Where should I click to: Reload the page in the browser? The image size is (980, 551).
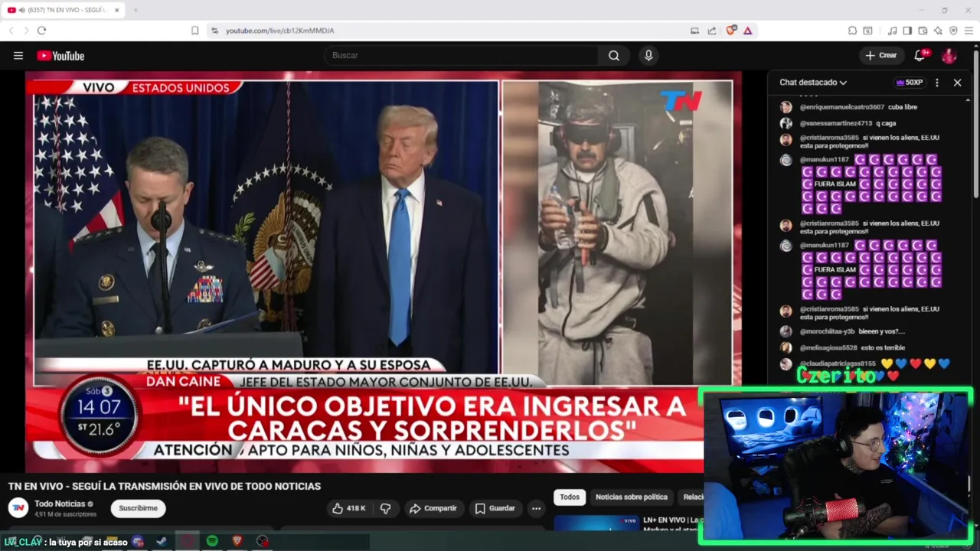point(41,31)
